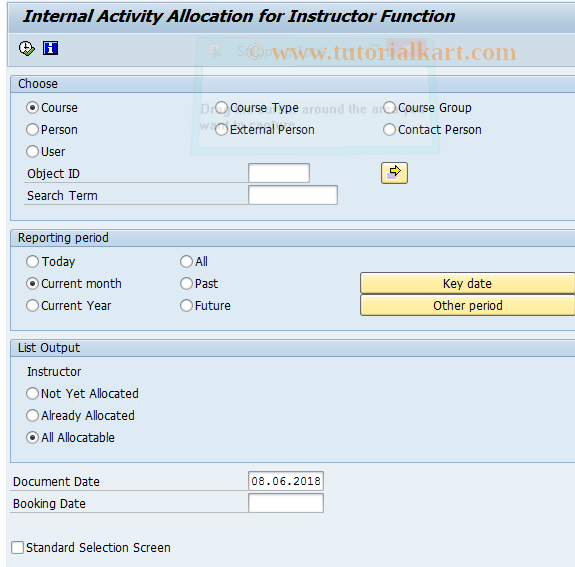Set reporting period to Future
Screen dimensions: 575x567
coord(186,306)
